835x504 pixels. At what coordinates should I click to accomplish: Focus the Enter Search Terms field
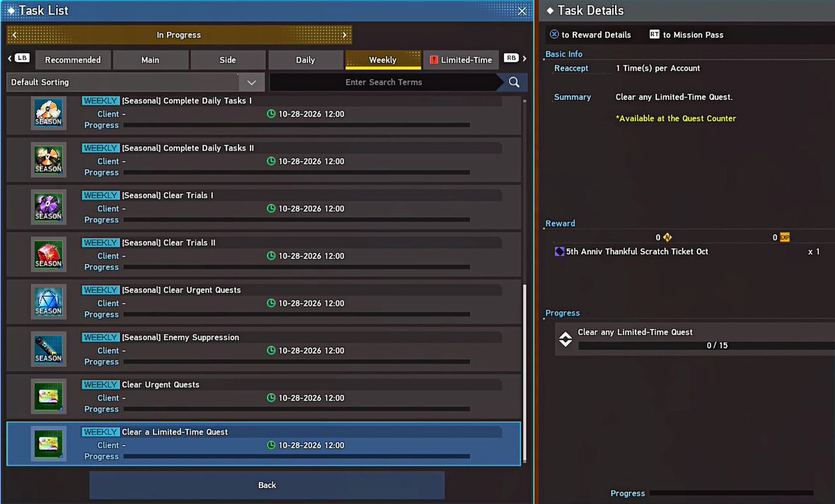click(384, 82)
